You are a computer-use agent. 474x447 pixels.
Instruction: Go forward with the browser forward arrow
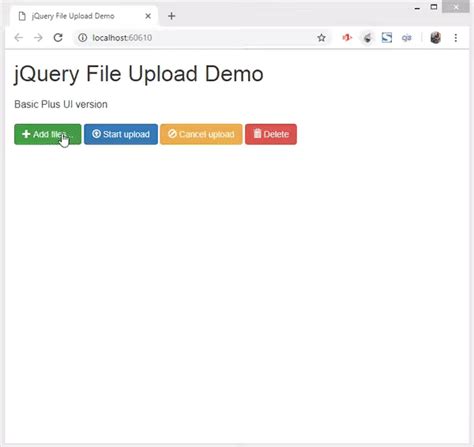(38, 38)
